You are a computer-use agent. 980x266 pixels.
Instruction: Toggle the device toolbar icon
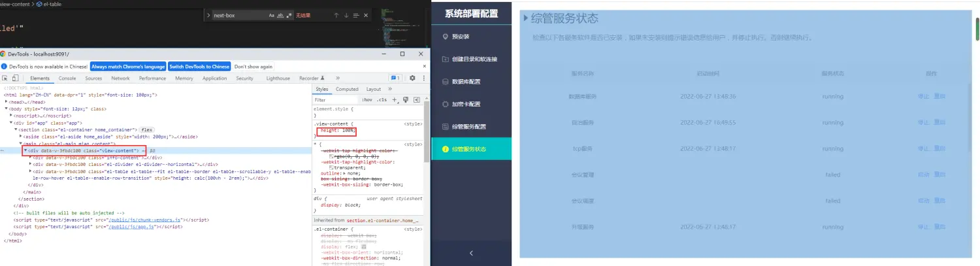tap(16, 78)
